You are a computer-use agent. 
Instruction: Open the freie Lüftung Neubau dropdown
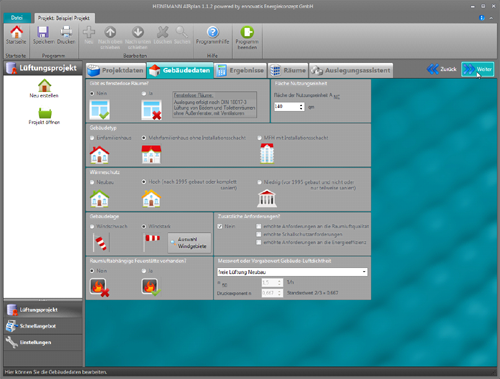tap(292, 272)
